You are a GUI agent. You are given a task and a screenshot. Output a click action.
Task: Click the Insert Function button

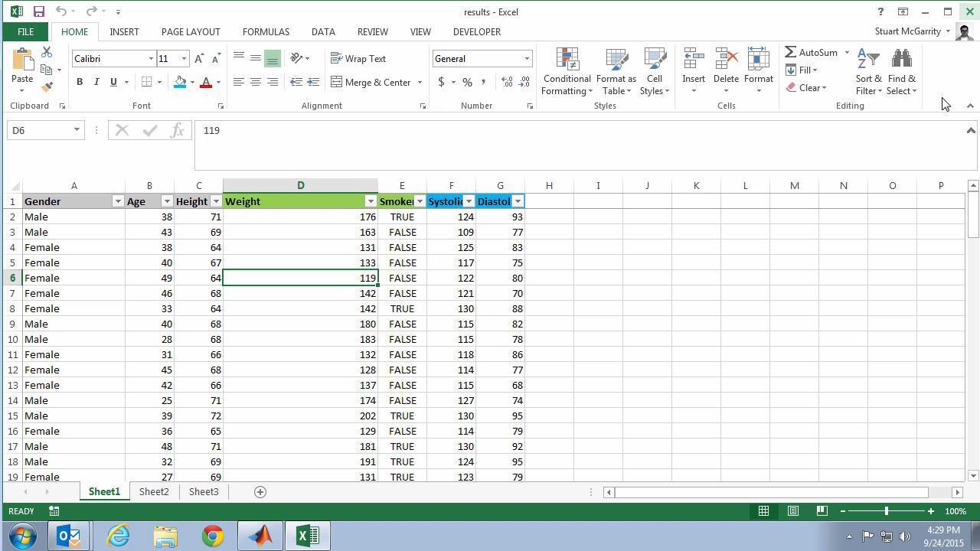point(177,130)
